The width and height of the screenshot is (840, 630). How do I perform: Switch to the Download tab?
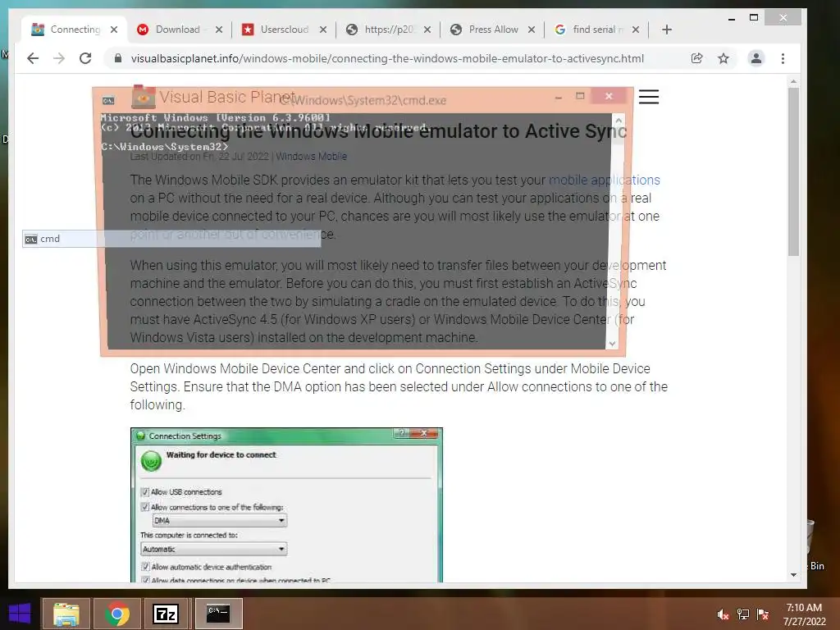point(177,30)
